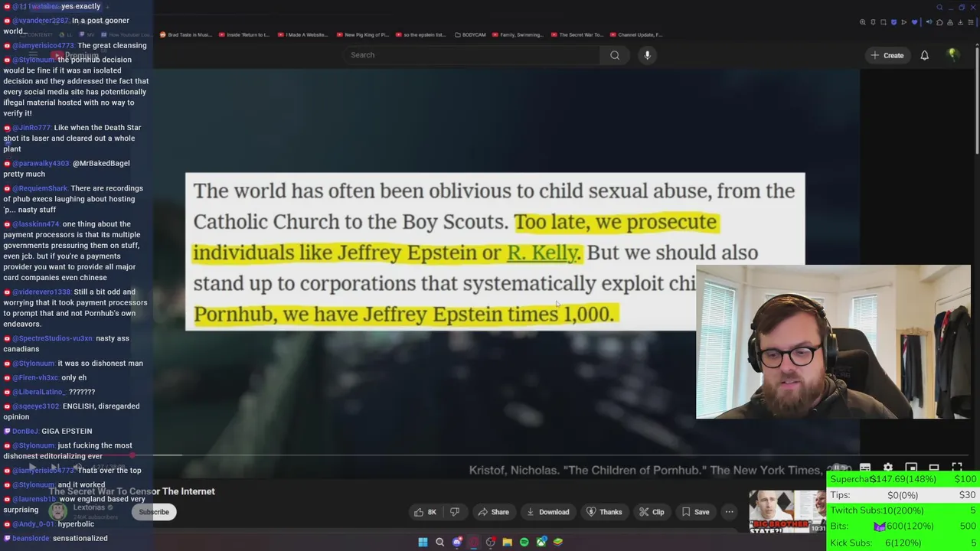Open File Explorer from taskbar
Screen dimensions: 980x551
coord(507,542)
